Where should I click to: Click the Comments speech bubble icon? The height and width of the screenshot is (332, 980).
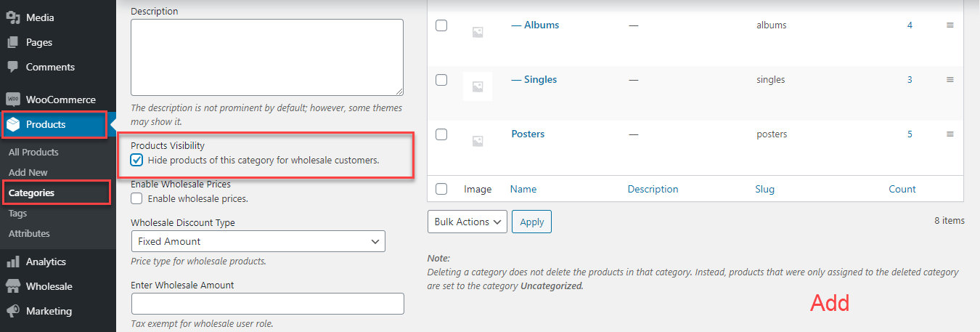point(12,67)
